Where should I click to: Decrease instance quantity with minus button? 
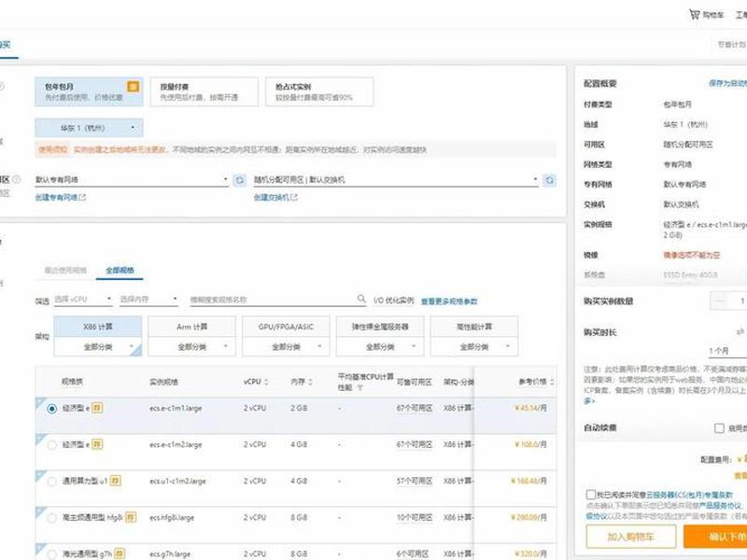(720, 301)
